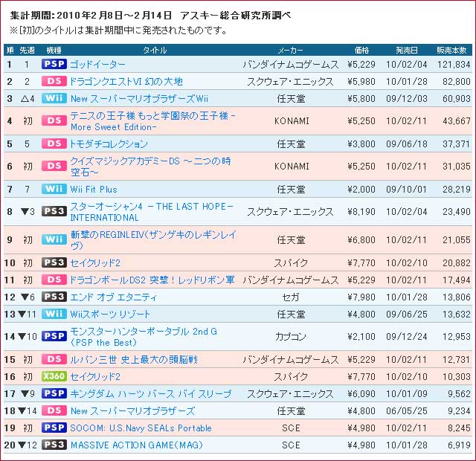This screenshot has height=461, width=476.
Task: Open the セイクリッド2 link in rank 10 row
Action: pyautogui.click(x=95, y=262)
